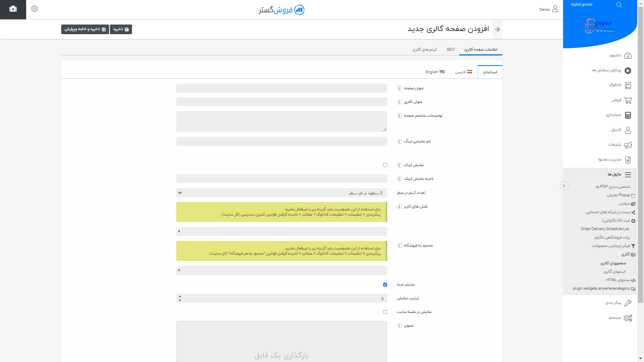Click the back arrow beside the page title
Image resolution: width=644 pixels, height=362 pixels.
[x=497, y=29]
